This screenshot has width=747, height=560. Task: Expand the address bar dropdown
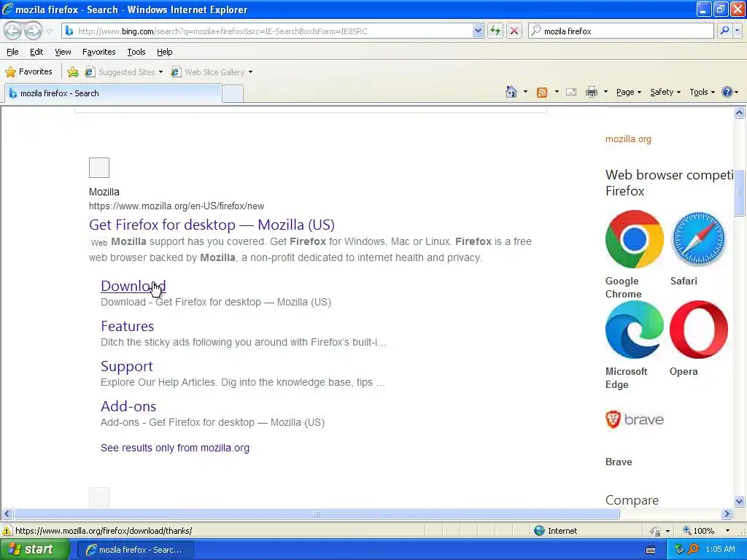pos(478,31)
